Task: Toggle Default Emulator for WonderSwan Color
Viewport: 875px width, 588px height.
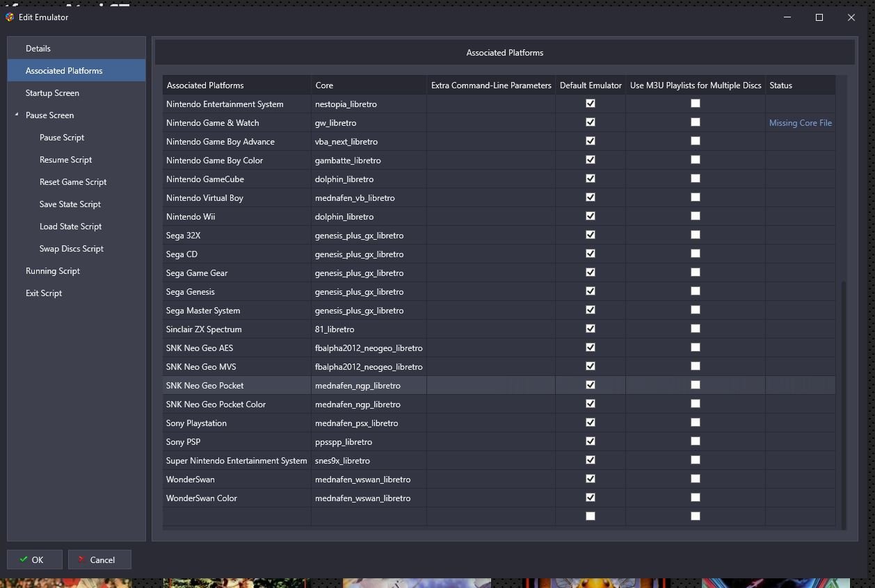Action: [x=591, y=498]
